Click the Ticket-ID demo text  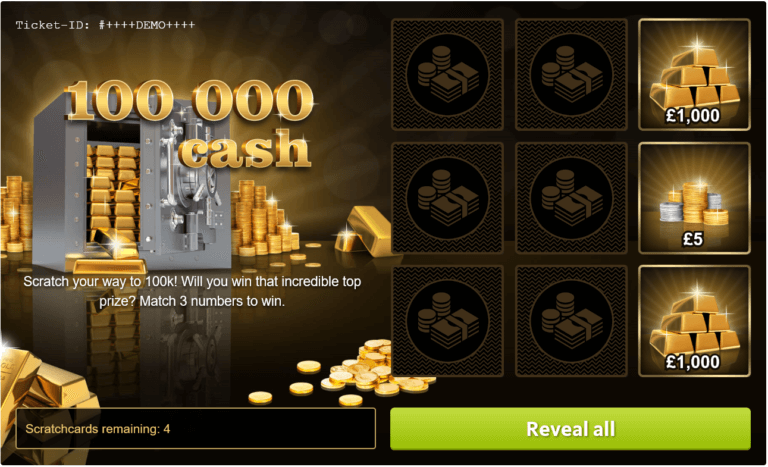pos(105,25)
